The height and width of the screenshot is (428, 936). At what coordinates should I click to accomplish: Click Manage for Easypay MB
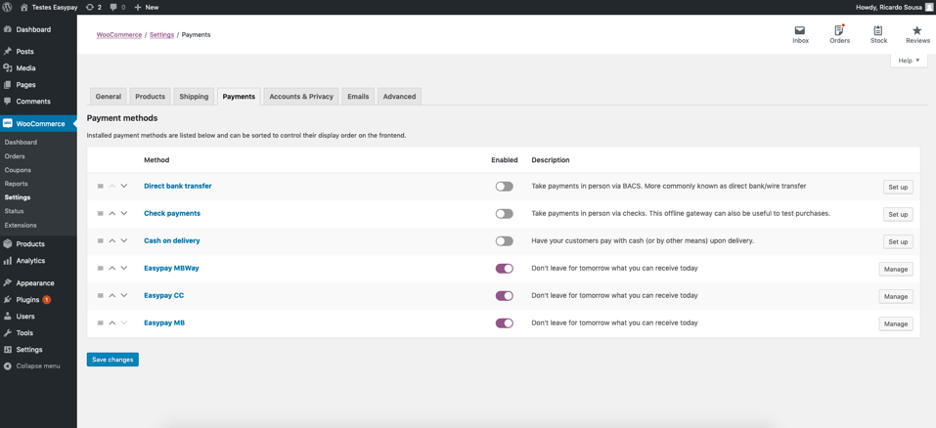pos(895,324)
